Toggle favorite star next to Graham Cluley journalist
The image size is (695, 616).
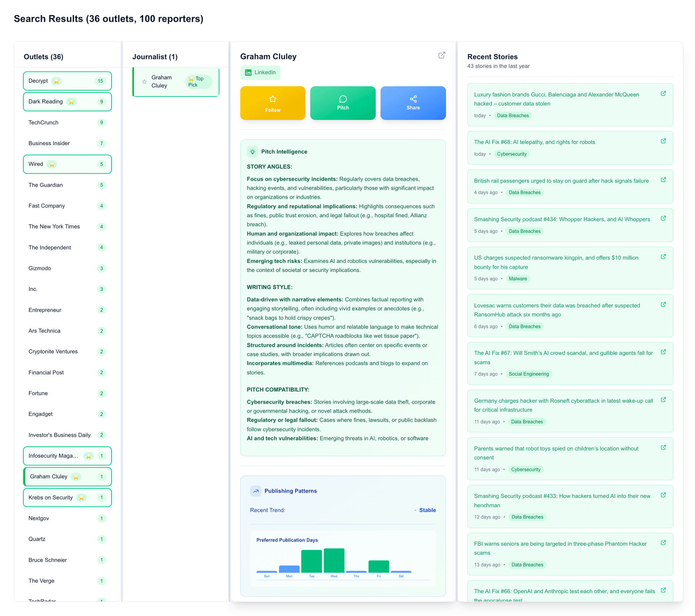tap(144, 82)
